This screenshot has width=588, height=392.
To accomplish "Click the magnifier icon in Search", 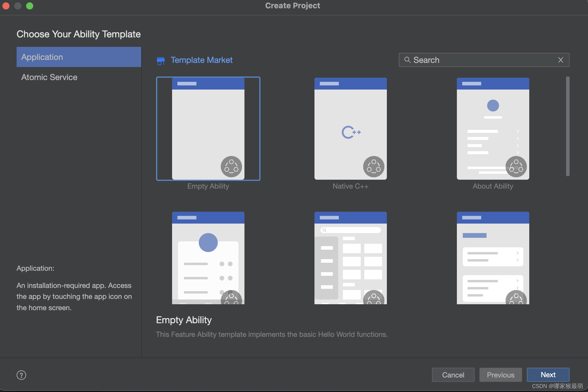I will pyautogui.click(x=407, y=60).
